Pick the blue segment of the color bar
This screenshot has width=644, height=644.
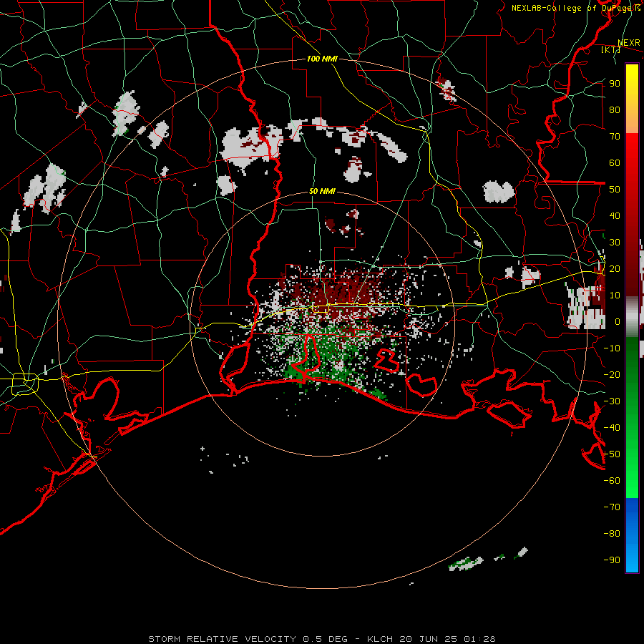(x=632, y=534)
